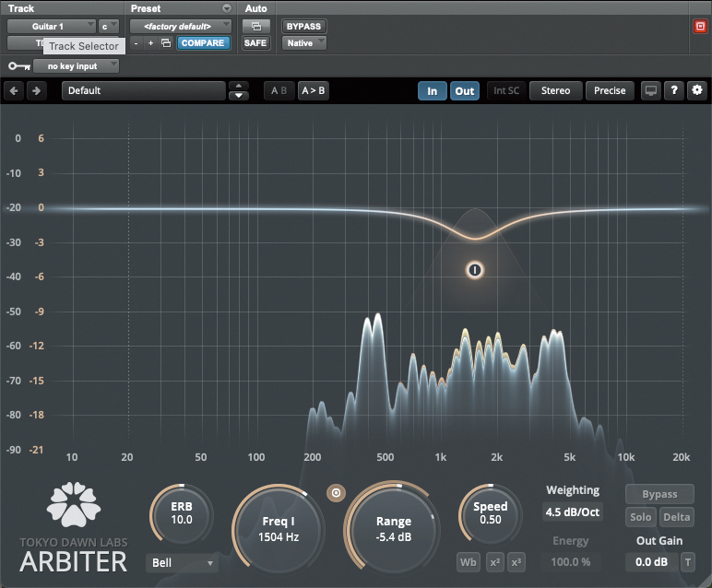Click Freq I 1504 Hz knob
This screenshot has height=588, width=712.
(279, 529)
